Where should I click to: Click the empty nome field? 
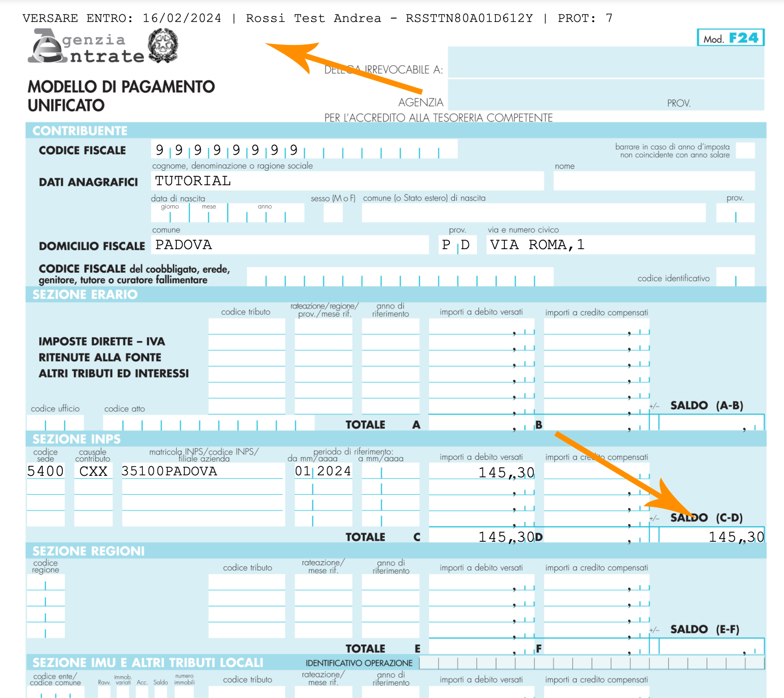(x=653, y=181)
